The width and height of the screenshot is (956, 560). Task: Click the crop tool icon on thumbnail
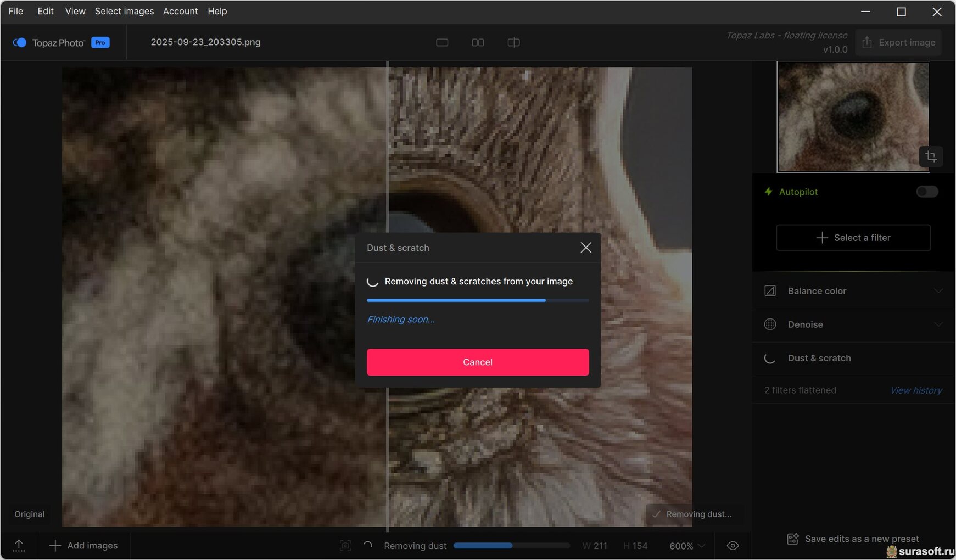click(931, 157)
